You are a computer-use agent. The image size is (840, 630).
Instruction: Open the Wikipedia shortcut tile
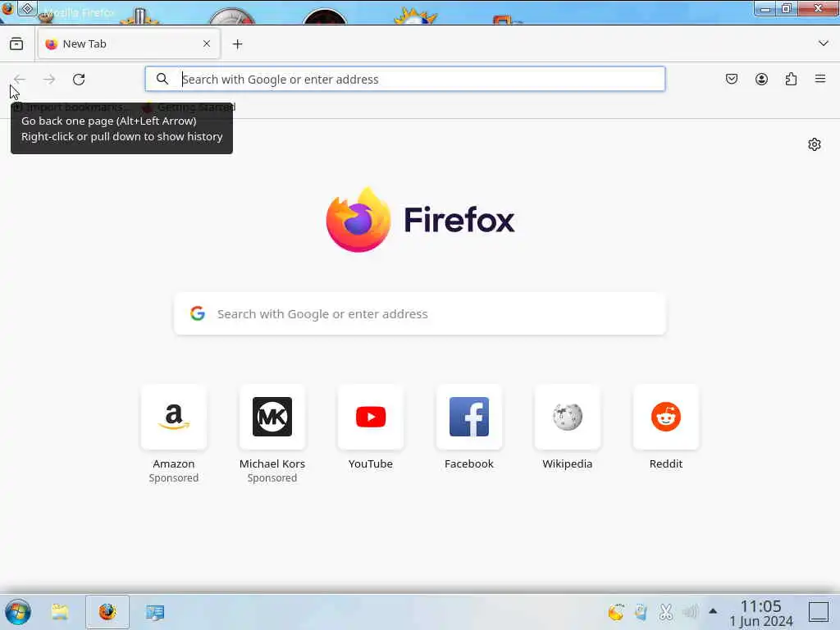point(568,417)
